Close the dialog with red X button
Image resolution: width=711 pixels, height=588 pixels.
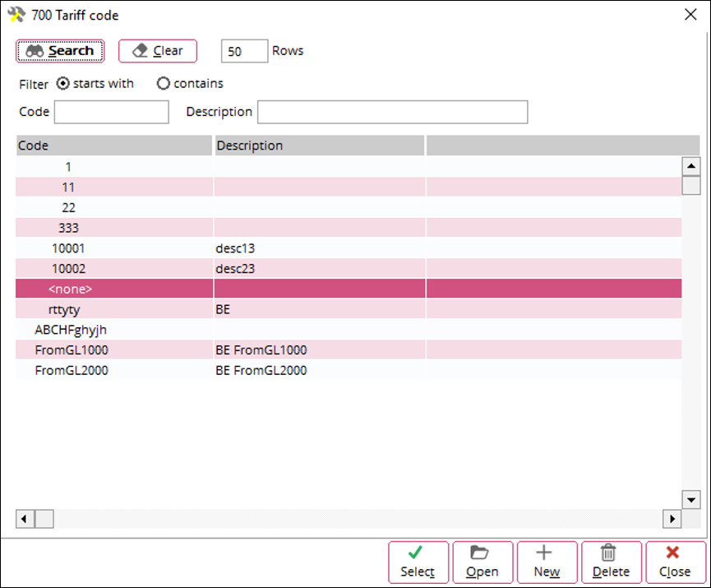pyautogui.click(x=674, y=562)
